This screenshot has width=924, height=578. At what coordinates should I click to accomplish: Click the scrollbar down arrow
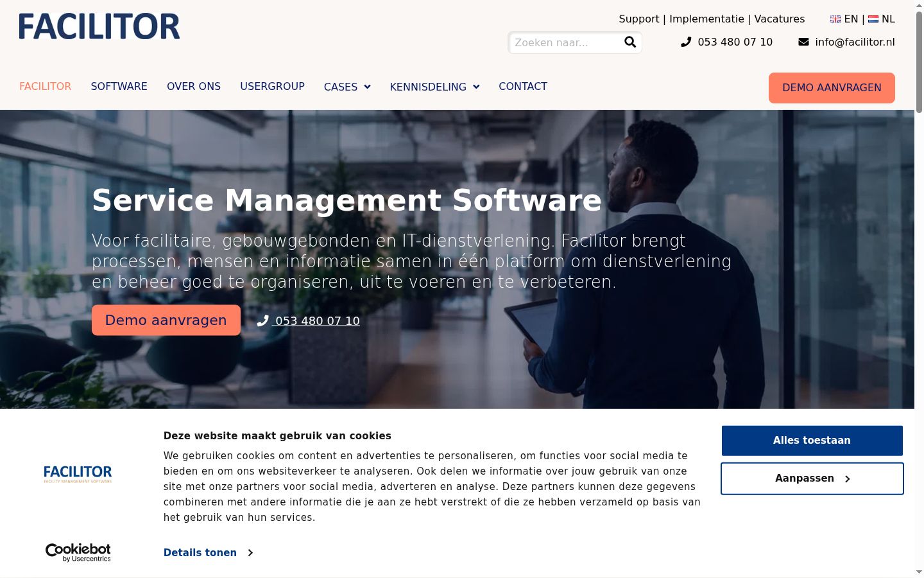click(x=919, y=572)
